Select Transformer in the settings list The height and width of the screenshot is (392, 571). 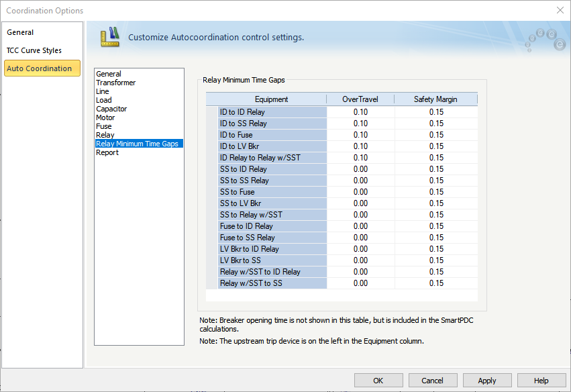point(115,83)
